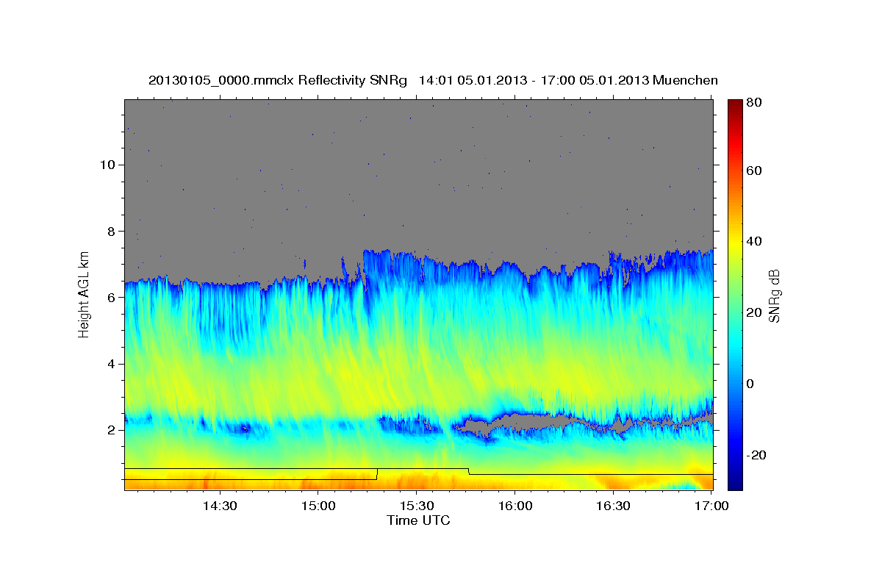Click the colorbar value 20
Image resolution: width=882 pixels, height=588 pixels.
tap(755, 312)
